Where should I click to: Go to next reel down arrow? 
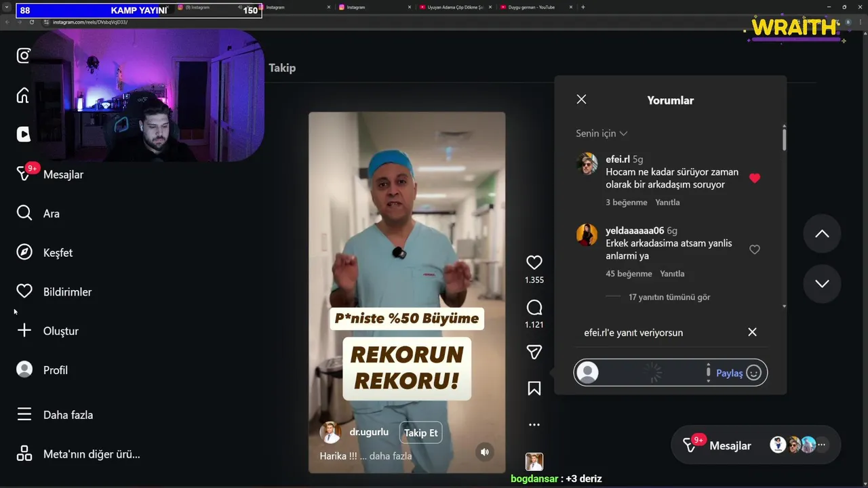tap(822, 283)
